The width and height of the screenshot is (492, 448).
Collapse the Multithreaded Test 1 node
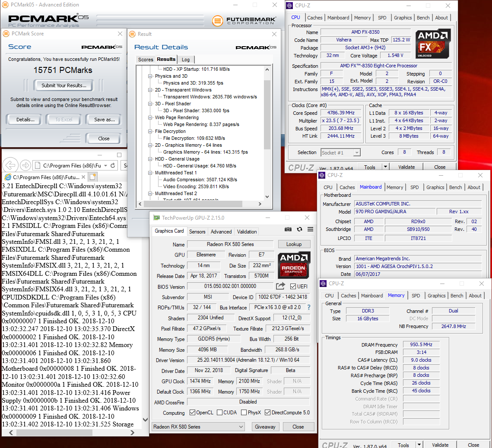tap(150, 173)
